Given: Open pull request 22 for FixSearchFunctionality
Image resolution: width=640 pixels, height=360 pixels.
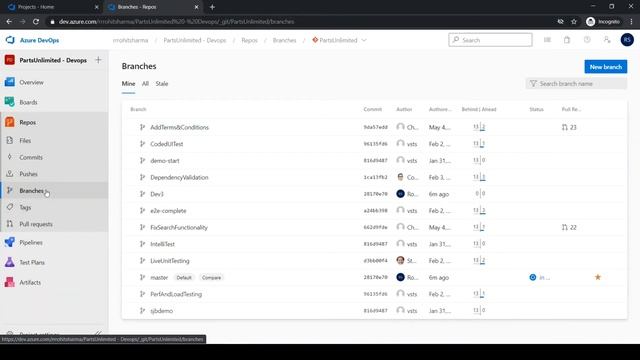Looking at the screenshot, I should point(569,227).
